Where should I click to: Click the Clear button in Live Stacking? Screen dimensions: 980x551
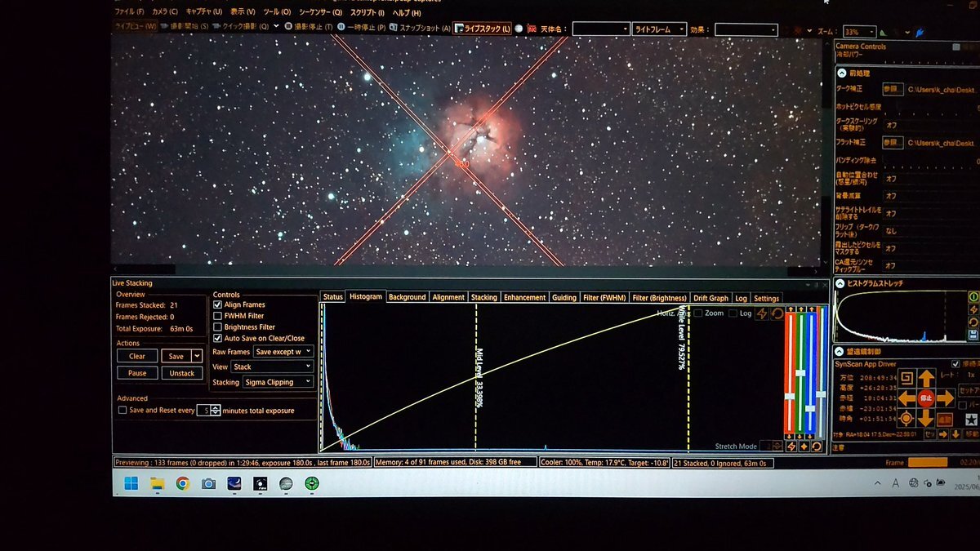(137, 356)
